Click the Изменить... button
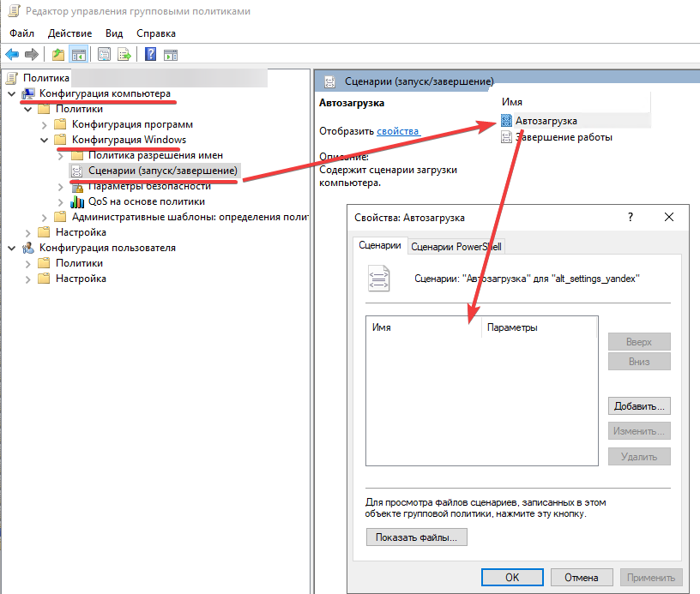 tap(639, 431)
